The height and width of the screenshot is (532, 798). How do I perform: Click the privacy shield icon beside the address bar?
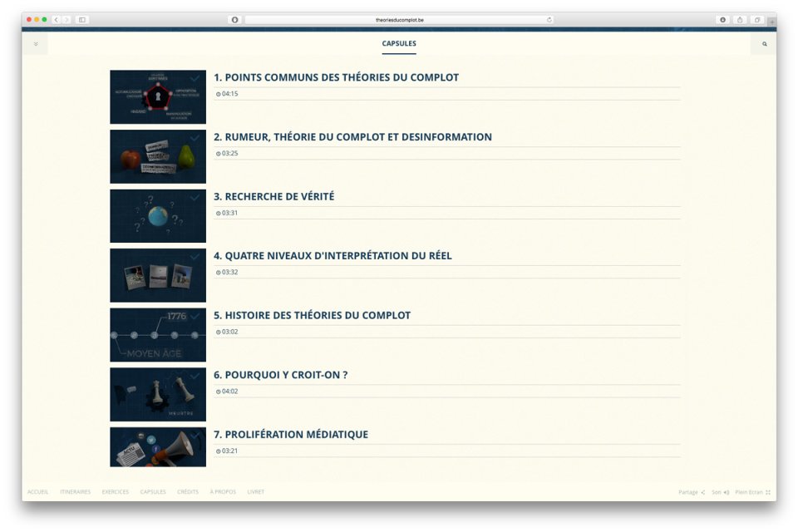234,20
